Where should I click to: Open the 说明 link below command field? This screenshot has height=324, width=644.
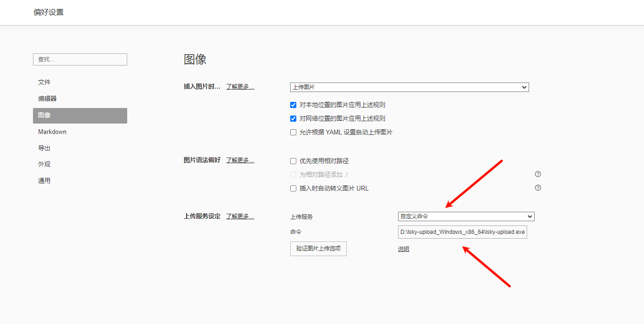pyautogui.click(x=403, y=249)
